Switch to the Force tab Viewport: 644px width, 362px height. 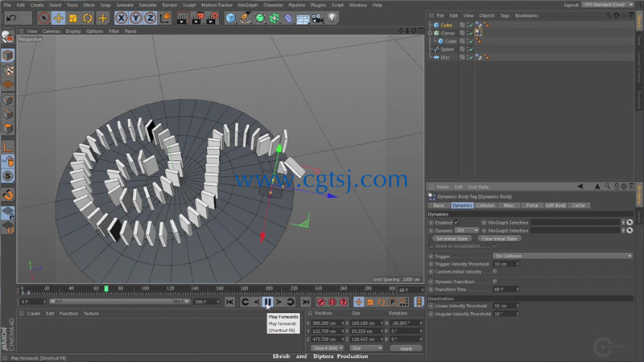532,205
